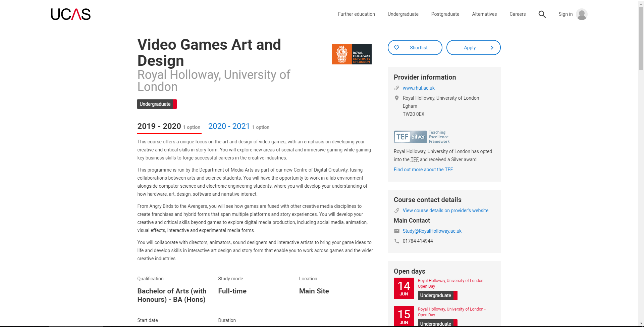The height and width of the screenshot is (327, 644).
Task: Expand the Postgraduate navigation menu
Action: point(445,14)
